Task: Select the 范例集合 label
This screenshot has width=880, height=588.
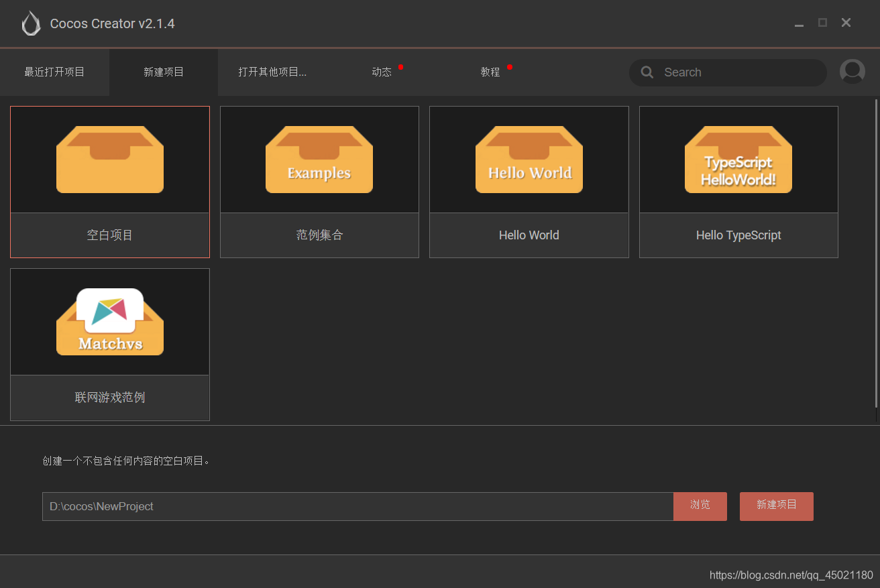Action: click(x=319, y=235)
